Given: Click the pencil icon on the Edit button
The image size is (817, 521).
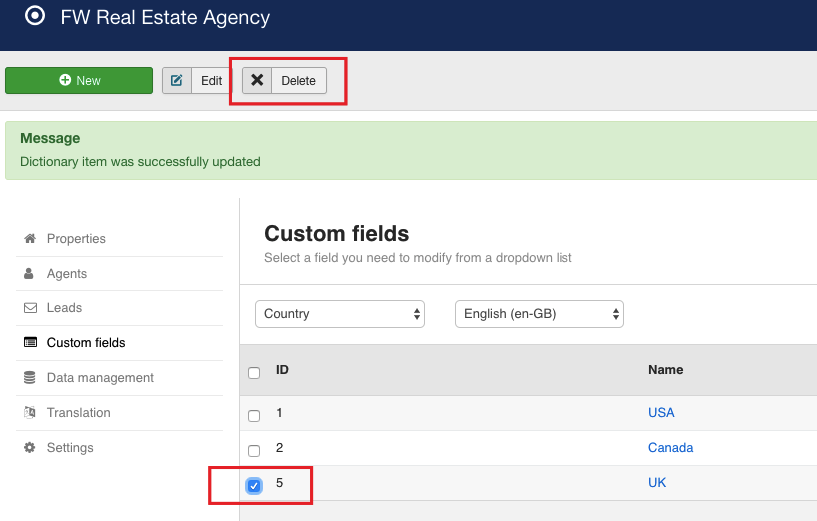Looking at the screenshot, I should coord(177,81).
